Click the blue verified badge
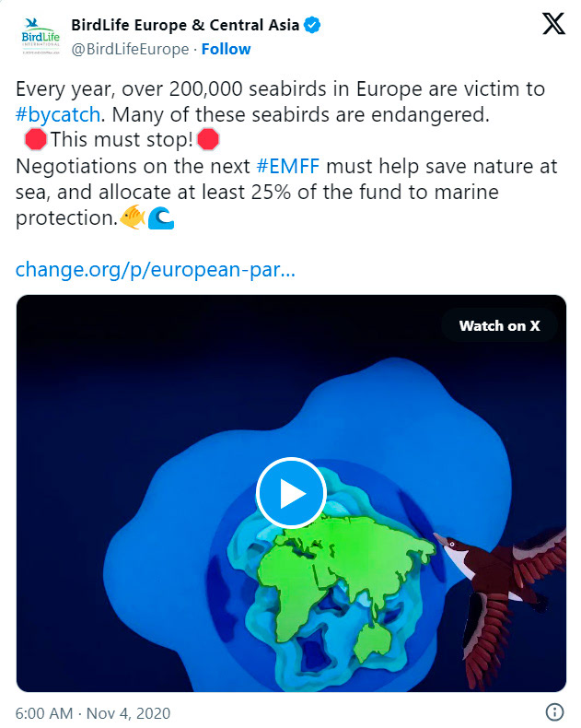Viewport: 581px width, 728px height. tap(312, 25)
